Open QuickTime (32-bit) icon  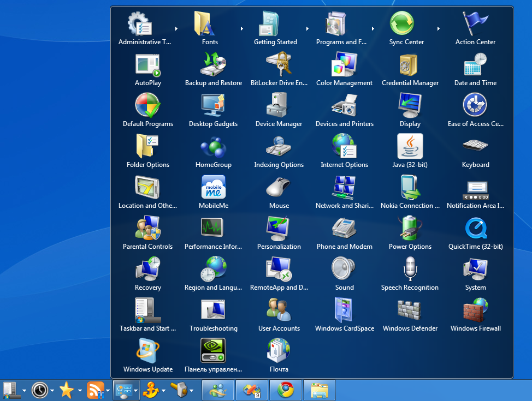(476, 228)
